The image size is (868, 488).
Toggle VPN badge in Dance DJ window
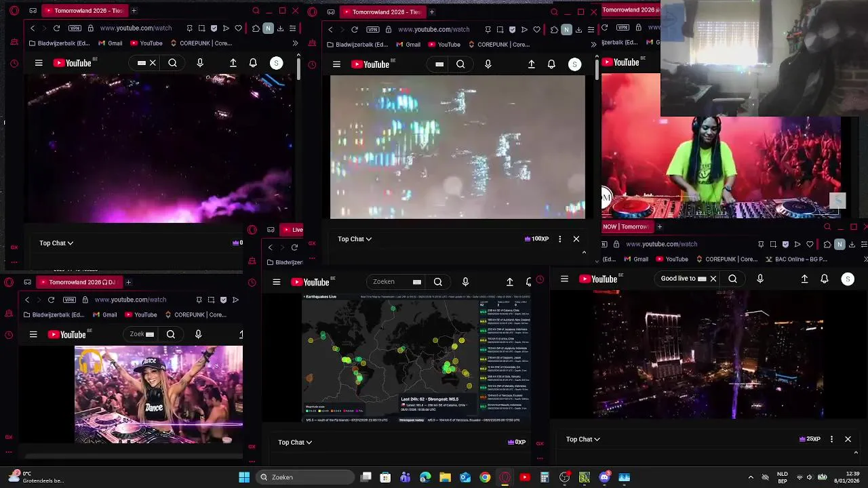69,300
